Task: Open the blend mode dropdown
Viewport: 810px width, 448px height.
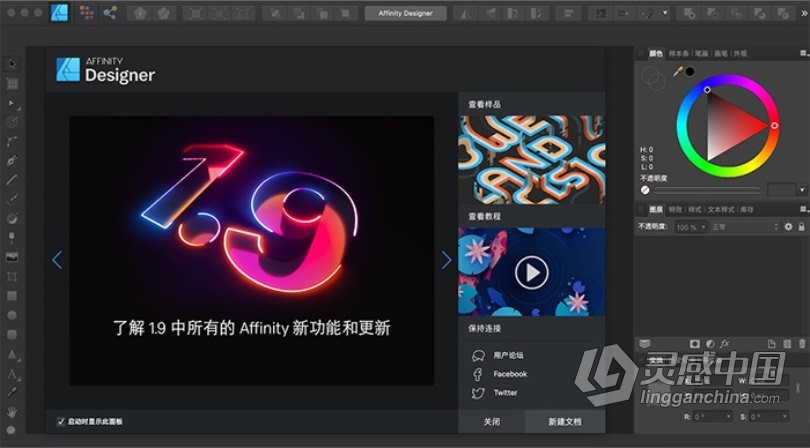Action: (x=744, y=227)
